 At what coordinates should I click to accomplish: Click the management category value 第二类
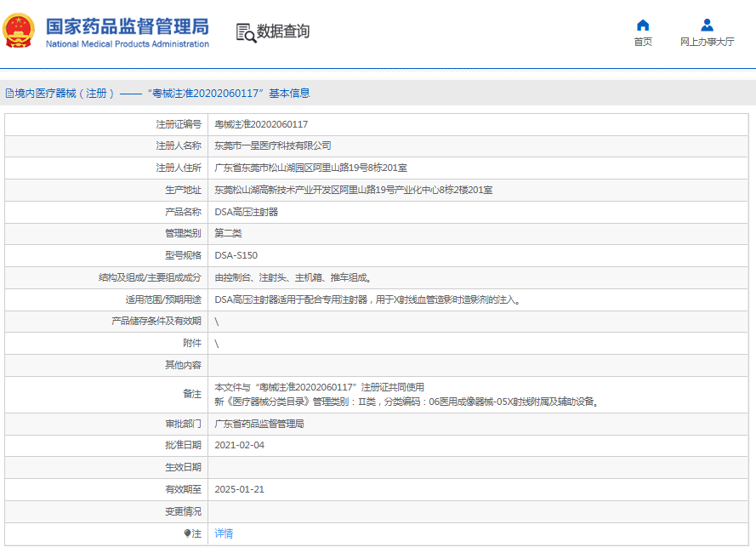coord(228,233)
